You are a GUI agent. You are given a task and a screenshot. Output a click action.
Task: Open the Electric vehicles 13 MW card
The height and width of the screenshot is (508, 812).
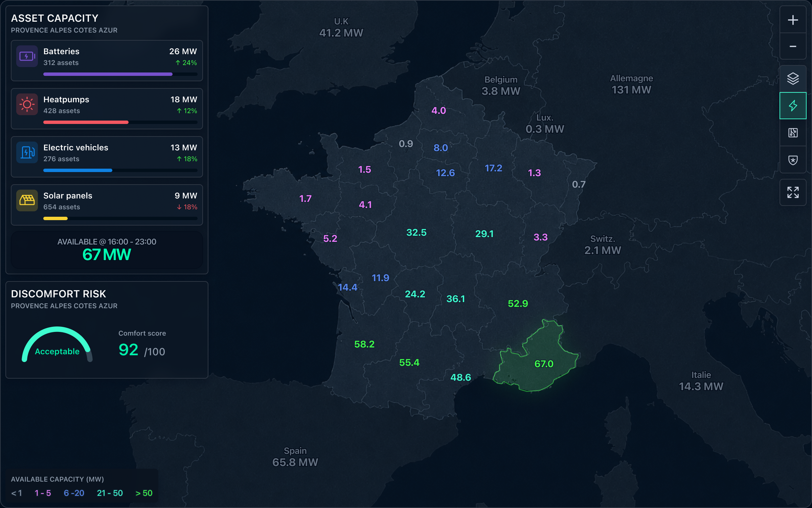pos(107,157)
